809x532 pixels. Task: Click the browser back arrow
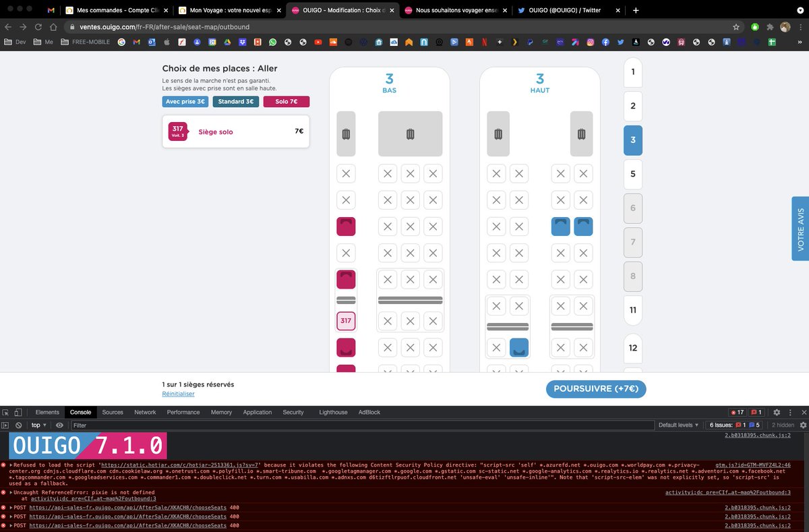point(8,27)
